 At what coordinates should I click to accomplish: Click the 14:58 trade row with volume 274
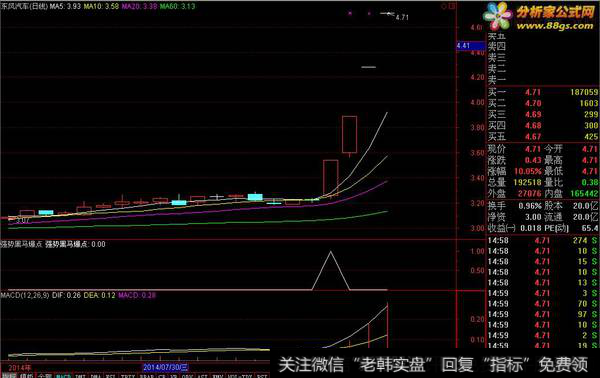point(543,241)
